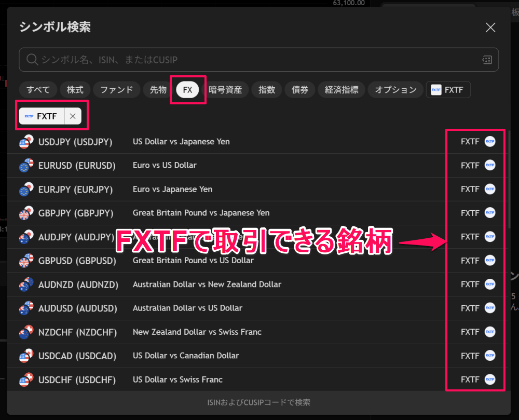Viewport: 519px width, 420px height.
Task: Click the GBPUSD flag pair icon
Action: [x=26, y=261]
